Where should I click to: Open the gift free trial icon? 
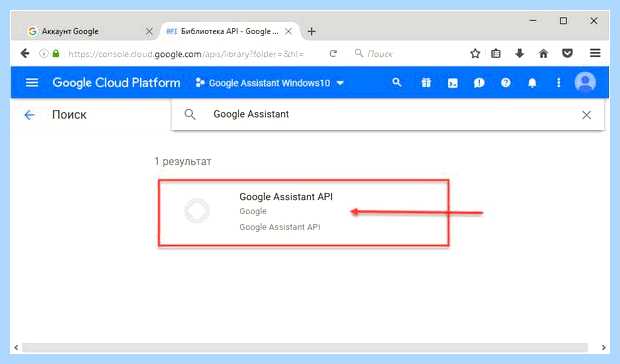point(426,83)
